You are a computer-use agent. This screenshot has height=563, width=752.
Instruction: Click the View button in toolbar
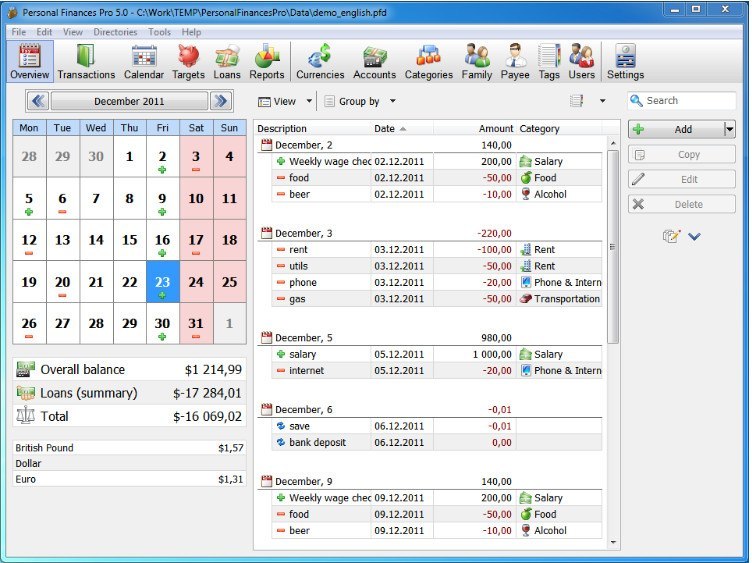click(277, 101)
